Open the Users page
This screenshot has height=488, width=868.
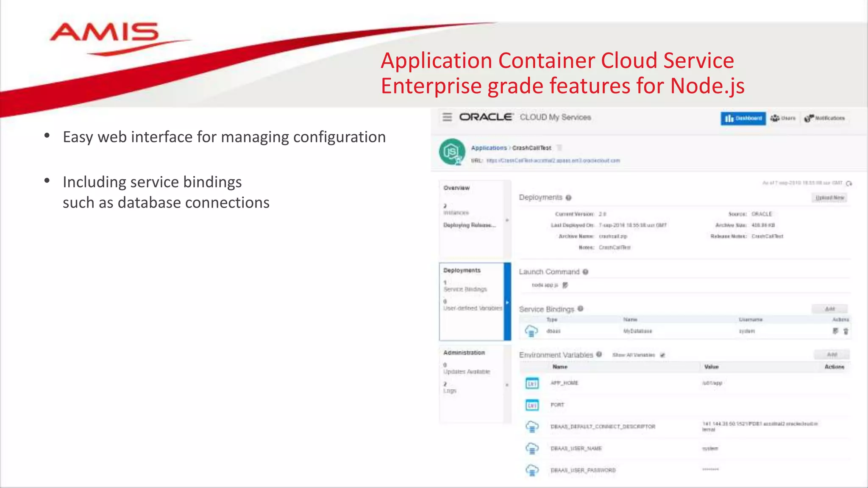783,118
